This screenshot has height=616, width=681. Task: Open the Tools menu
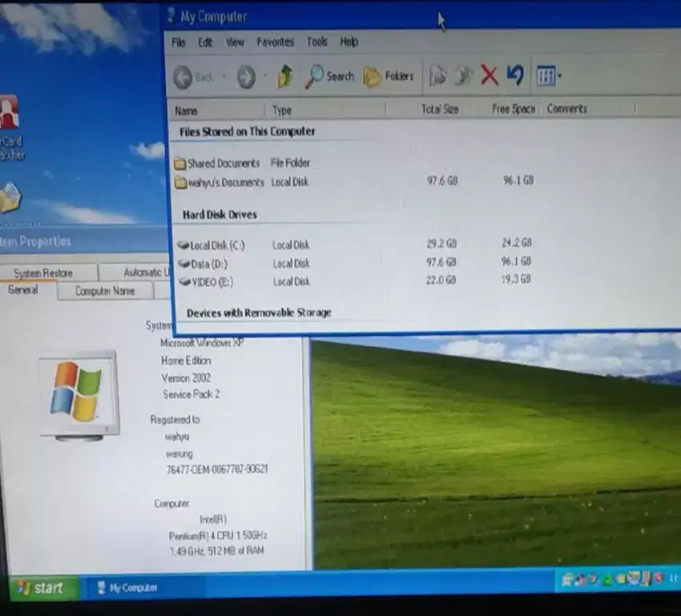click(316, 42)
